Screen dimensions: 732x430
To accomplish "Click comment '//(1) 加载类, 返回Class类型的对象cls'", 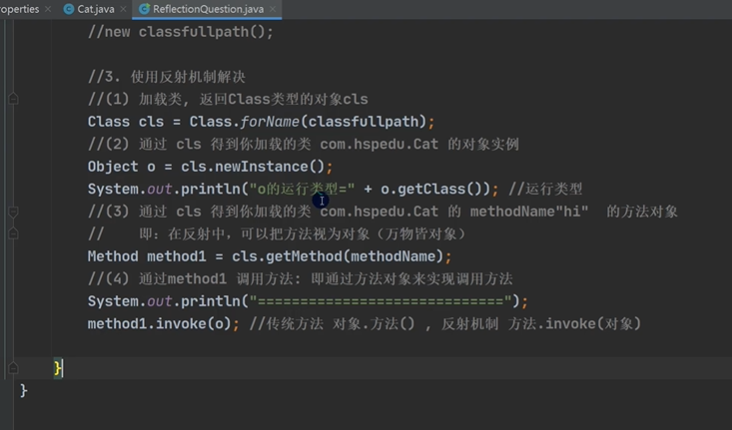I will click(228, 99).
